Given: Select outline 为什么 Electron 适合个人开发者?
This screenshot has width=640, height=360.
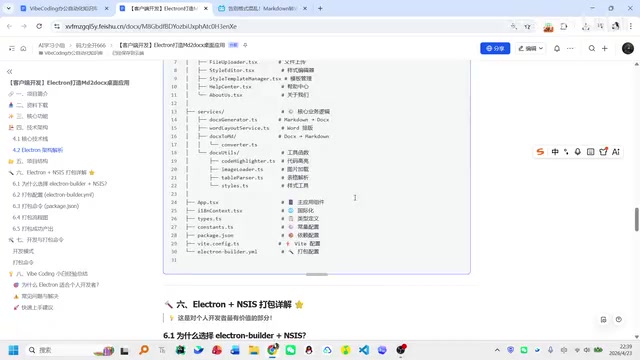Looking at the screenshot, I should click(x=60, y=284).
